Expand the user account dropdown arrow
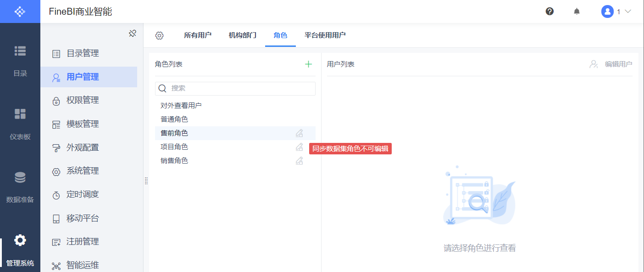Image resolution: width=644 pixels, height=272 pixels. click(628, 11)
